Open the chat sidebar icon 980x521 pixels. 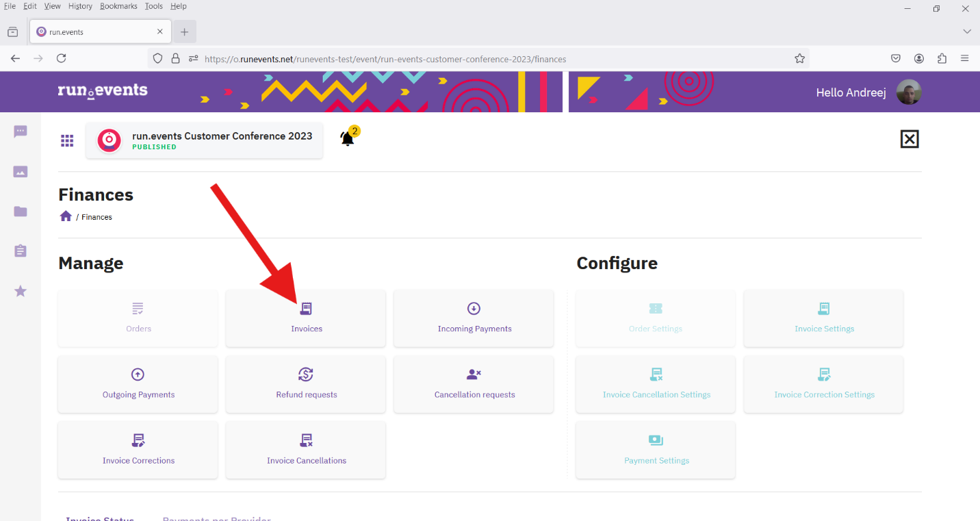[21, 131]
